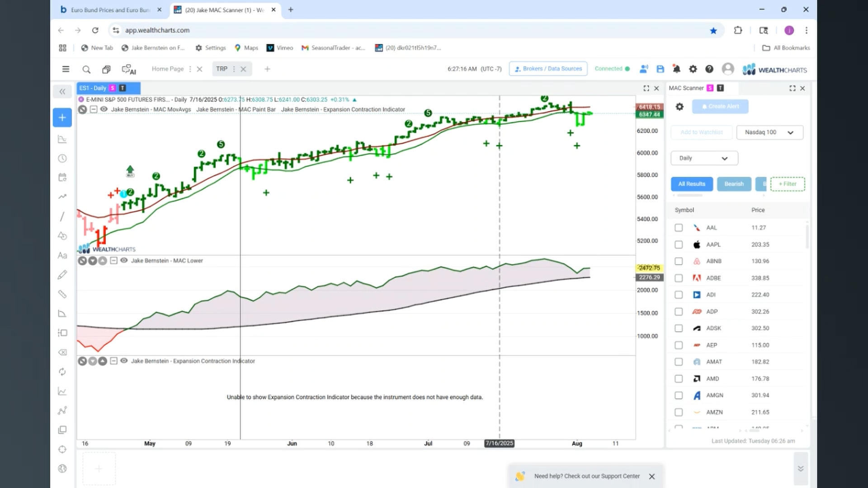868x488 pixels.
Task: Maximize the ES1 chart panel
Action: point(646,89)
